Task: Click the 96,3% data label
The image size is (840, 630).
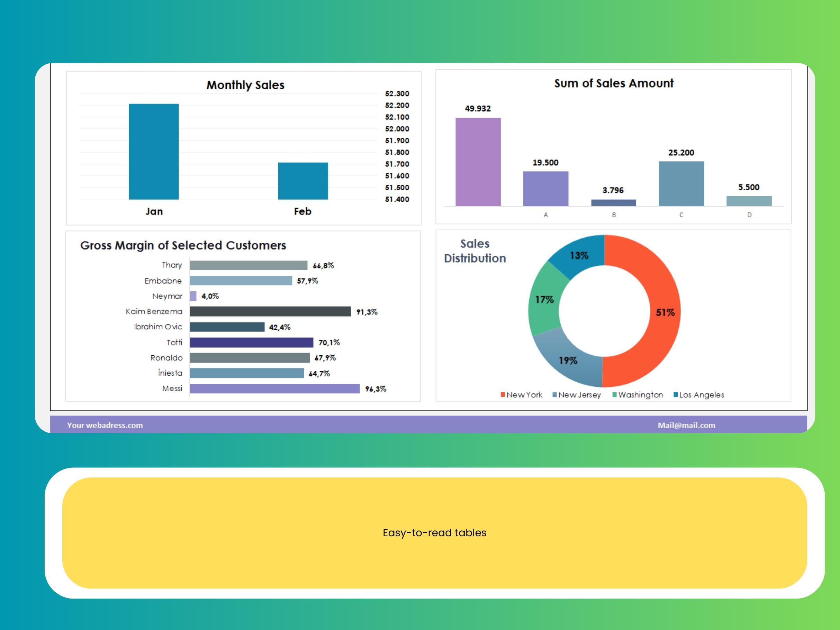Action: point(376,389)
